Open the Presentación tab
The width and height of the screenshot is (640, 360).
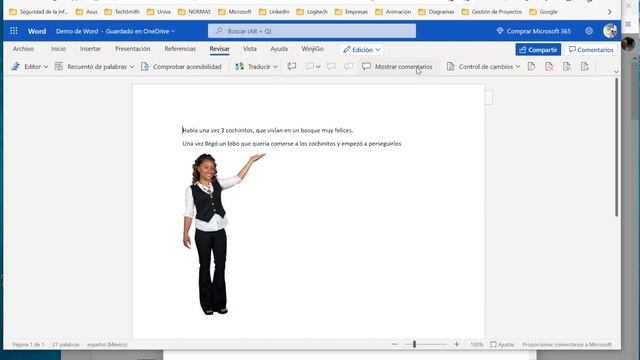(133, 49)
